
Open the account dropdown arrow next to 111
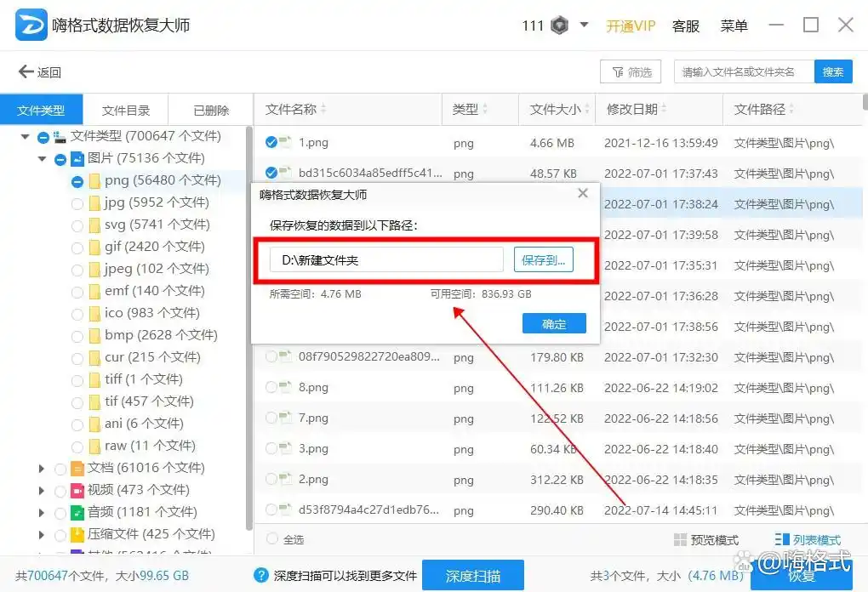[584, 25]
